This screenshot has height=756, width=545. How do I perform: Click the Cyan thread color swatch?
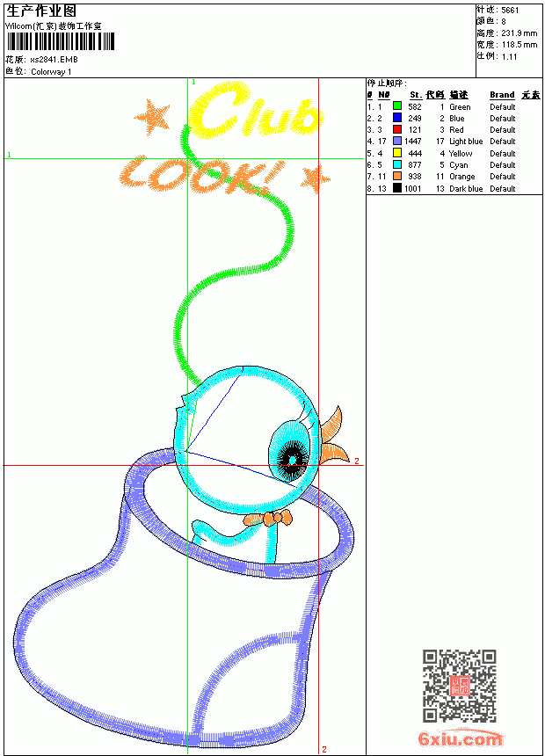[x=397, y=164]
